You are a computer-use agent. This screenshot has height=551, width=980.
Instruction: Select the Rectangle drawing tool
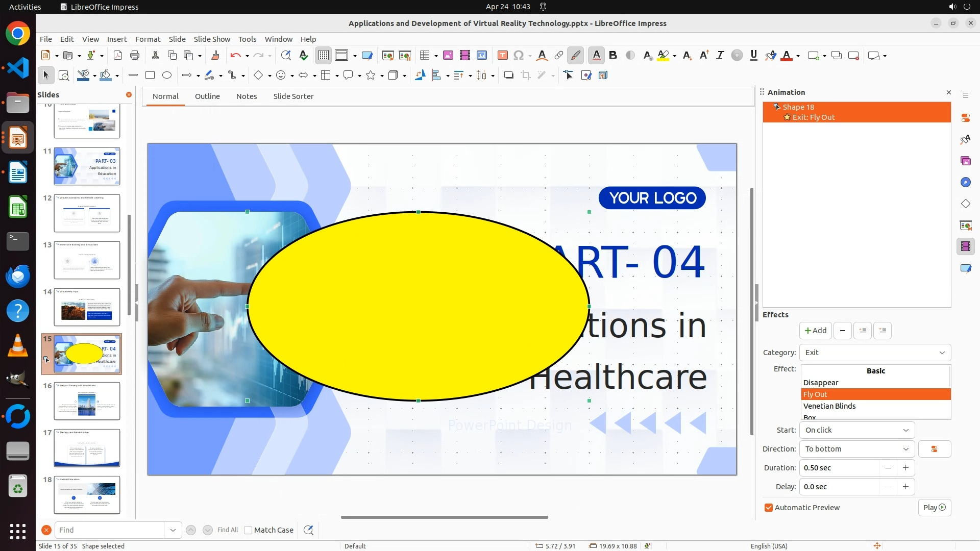[150, 76]
